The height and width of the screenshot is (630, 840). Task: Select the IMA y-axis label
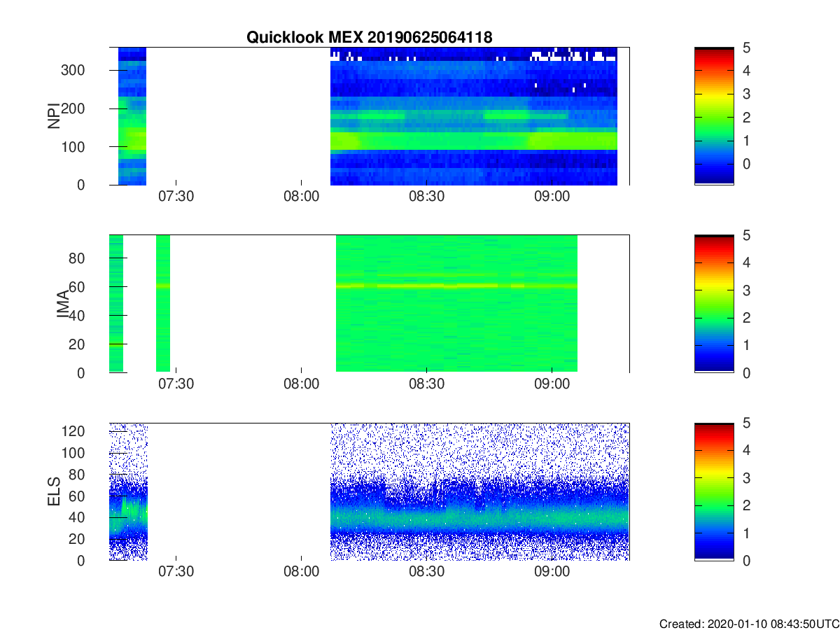click(x=62, y=304)
